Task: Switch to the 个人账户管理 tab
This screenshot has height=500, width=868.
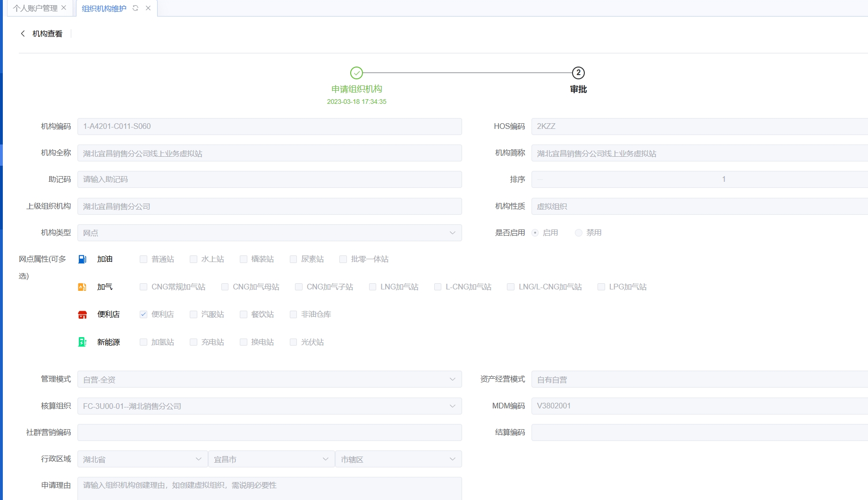Action: [x=35, y=8]
